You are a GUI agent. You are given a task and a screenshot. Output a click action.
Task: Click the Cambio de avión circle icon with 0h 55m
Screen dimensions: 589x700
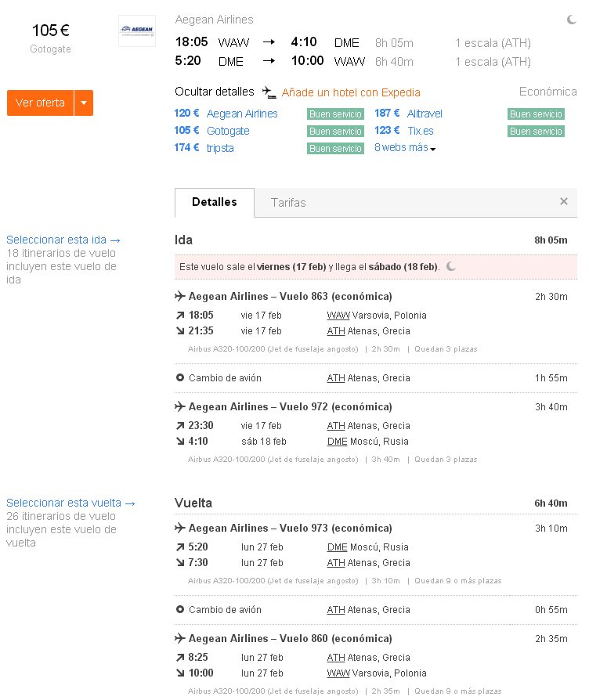[180, 609]
